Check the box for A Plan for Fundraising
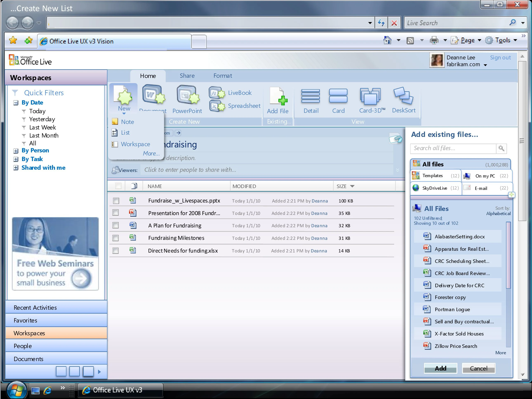Screen dimensions: 532x399 click(115, 225)
